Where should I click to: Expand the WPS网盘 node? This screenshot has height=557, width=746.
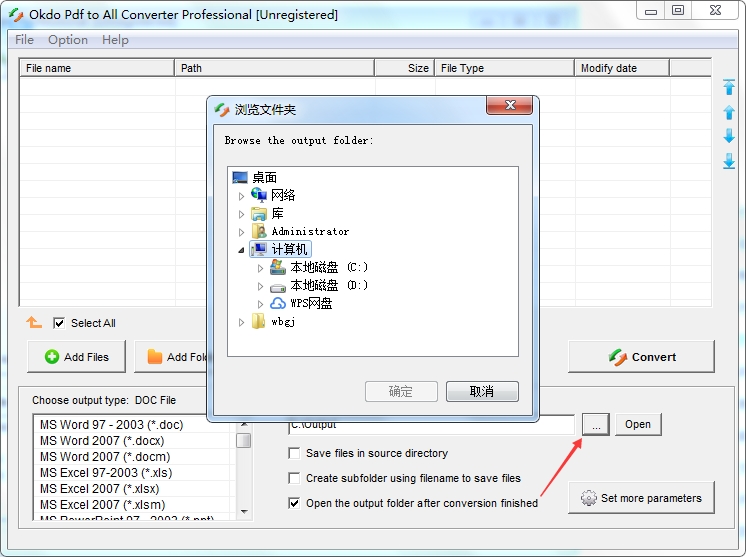(260, 304)
